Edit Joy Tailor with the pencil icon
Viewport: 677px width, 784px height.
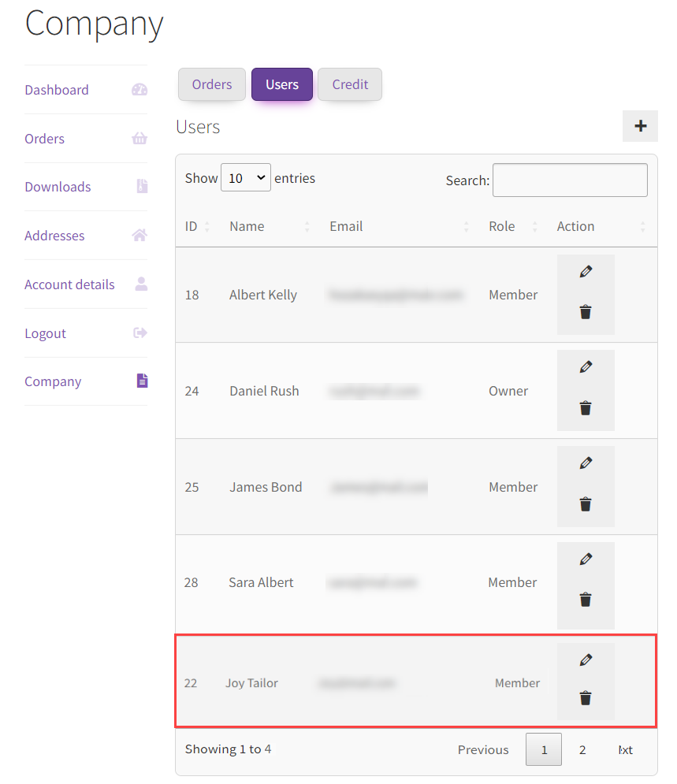586,660
